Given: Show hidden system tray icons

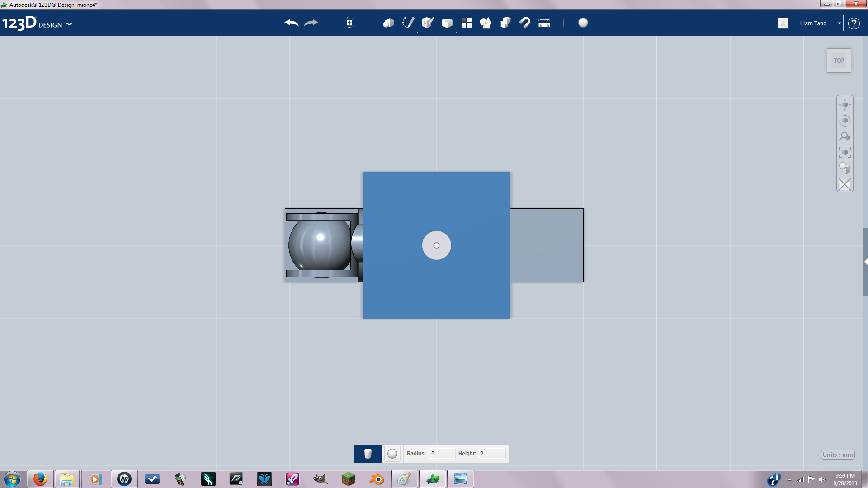Looking at the screenshot, I should 790,479.
